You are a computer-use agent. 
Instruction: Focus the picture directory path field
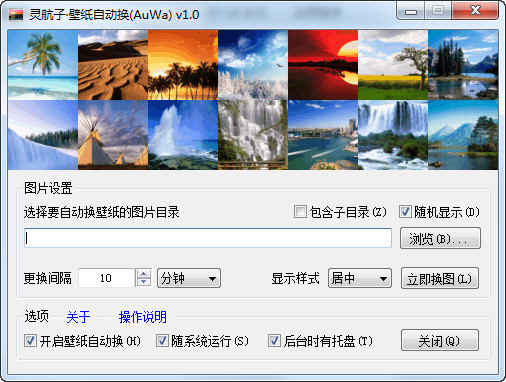208,238
